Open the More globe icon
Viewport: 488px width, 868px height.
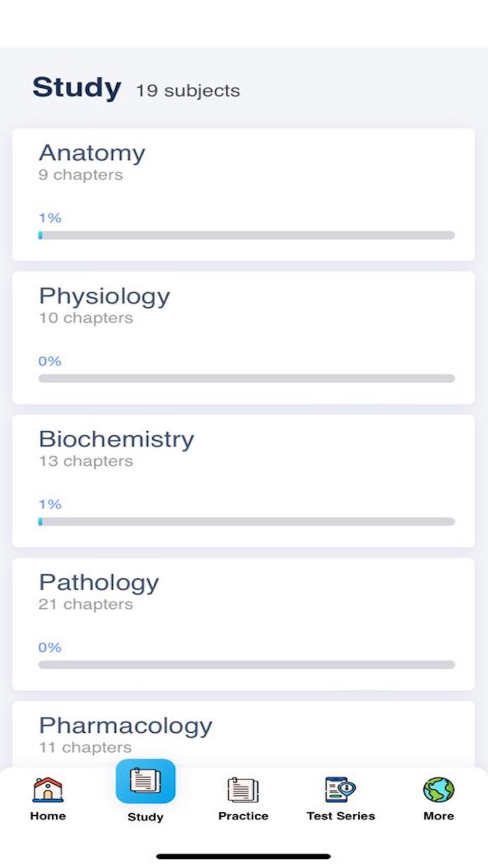click(439, 789)
